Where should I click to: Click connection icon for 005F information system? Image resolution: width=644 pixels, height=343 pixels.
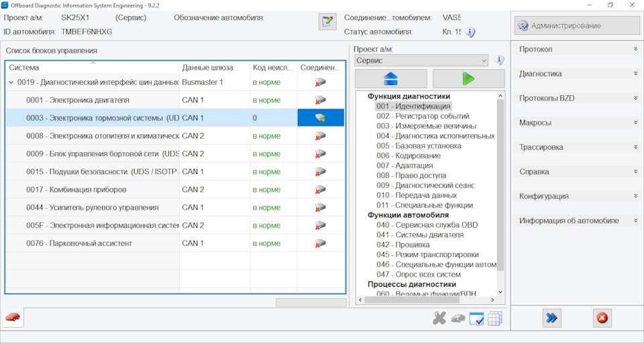[321, 226]
